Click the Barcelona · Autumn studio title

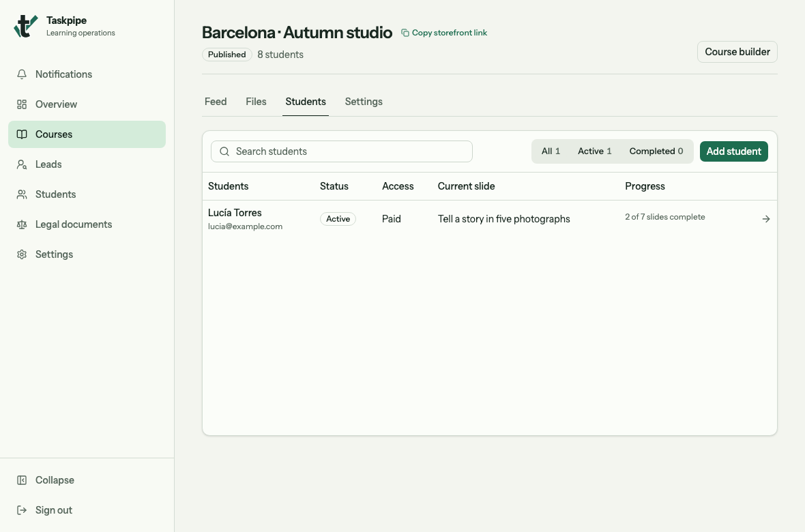(297, 32)
